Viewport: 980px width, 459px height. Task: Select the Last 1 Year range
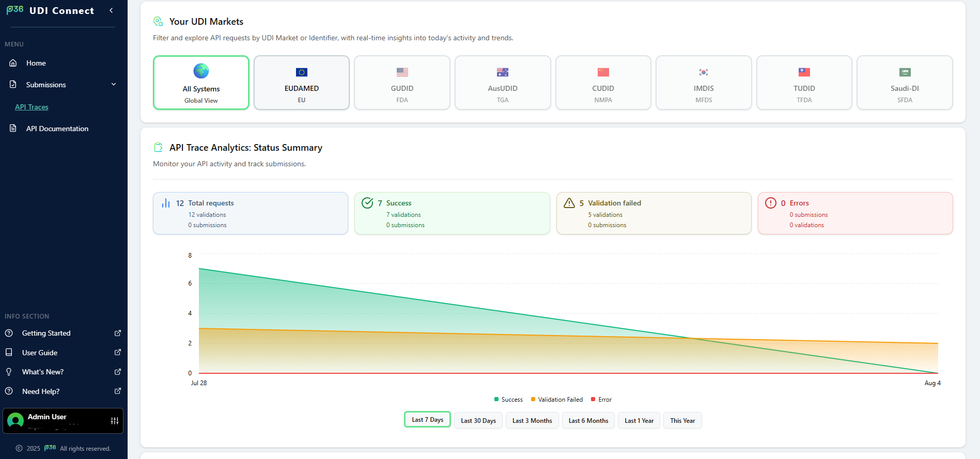click(x=639, y=420)
